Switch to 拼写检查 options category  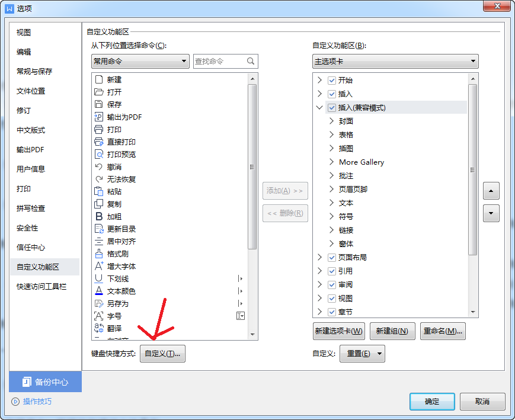[x=31, y=209]
